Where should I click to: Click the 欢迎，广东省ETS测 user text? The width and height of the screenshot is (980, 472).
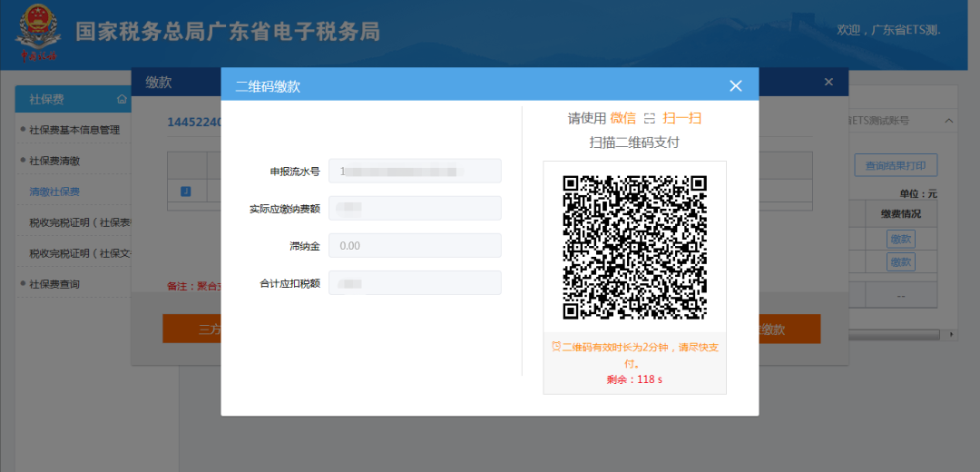click(x=888, y=30)
